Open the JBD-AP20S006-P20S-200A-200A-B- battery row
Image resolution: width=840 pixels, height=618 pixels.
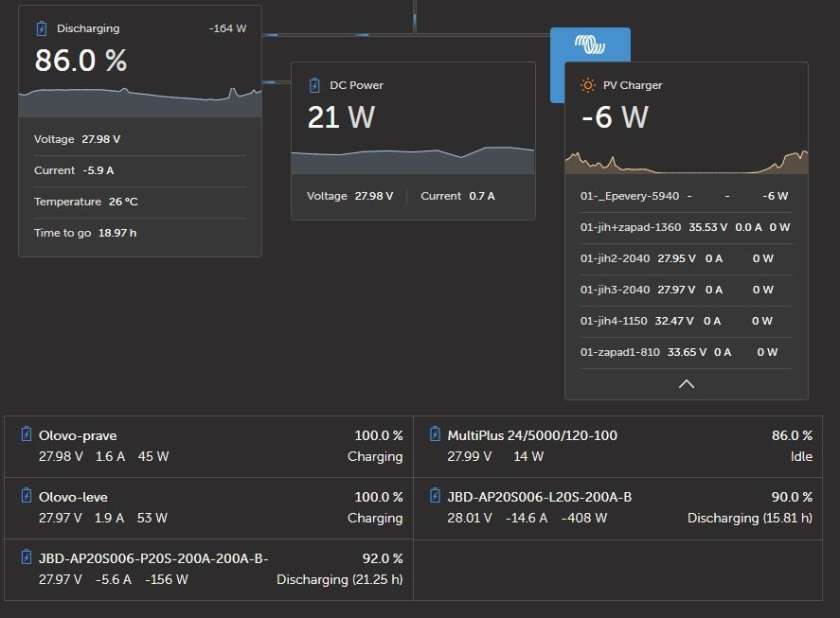pyautogui.click(x=209, y=570)
